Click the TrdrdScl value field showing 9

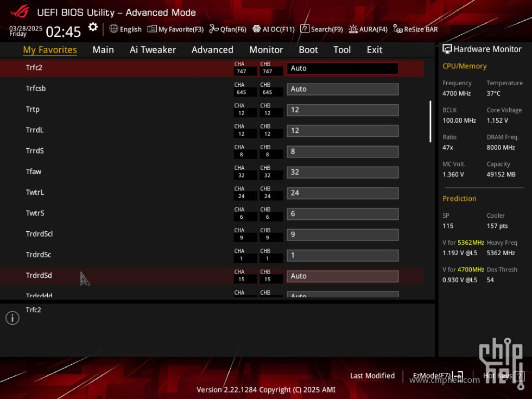pos(343,235)
